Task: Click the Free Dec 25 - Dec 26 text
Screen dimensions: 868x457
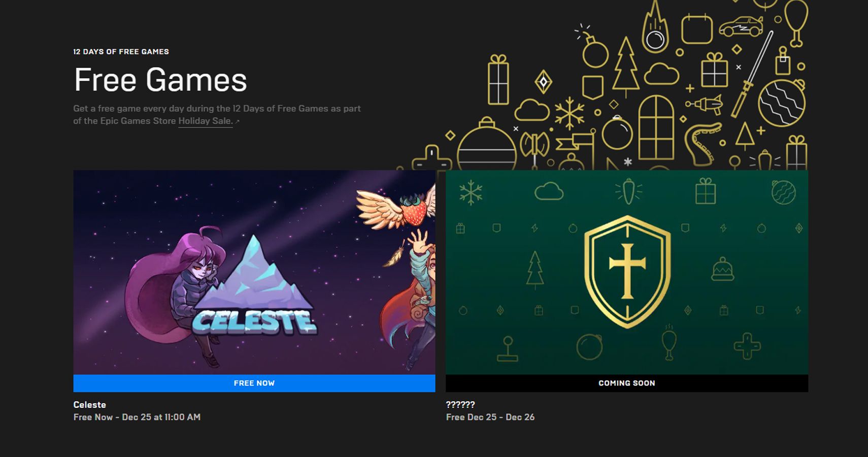Action: [x=490, y=417]
